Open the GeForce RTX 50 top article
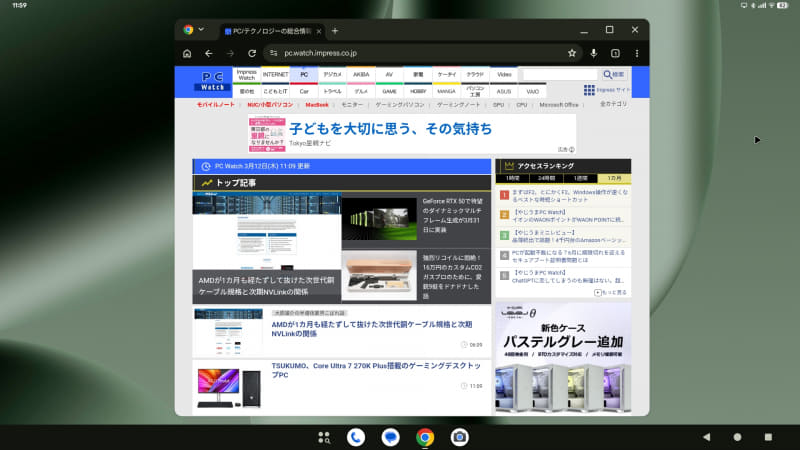 point(452,215)
